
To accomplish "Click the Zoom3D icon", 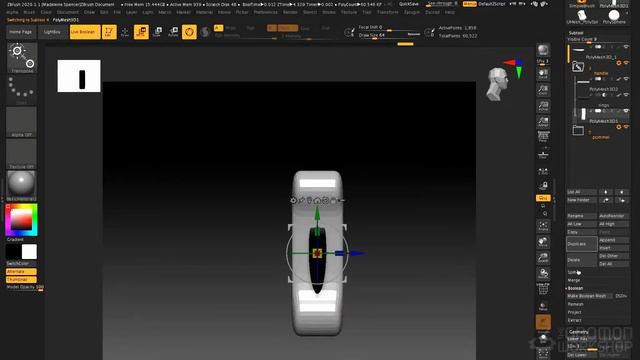I will coord(543,258).
